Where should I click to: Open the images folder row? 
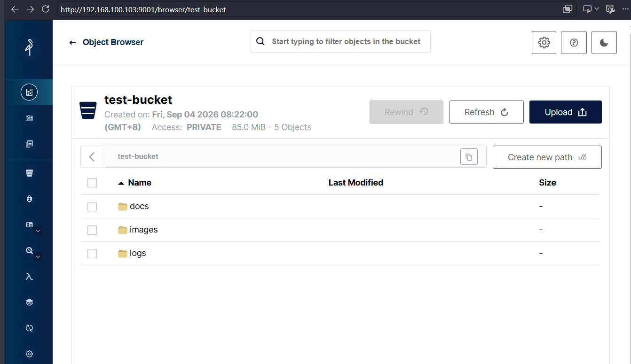[341, 230]
